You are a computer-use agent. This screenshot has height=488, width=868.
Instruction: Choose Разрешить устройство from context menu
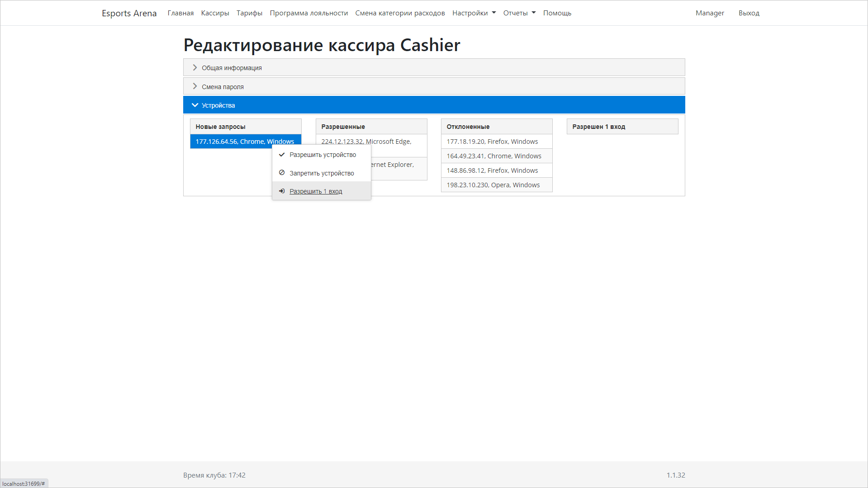point(323,155)
